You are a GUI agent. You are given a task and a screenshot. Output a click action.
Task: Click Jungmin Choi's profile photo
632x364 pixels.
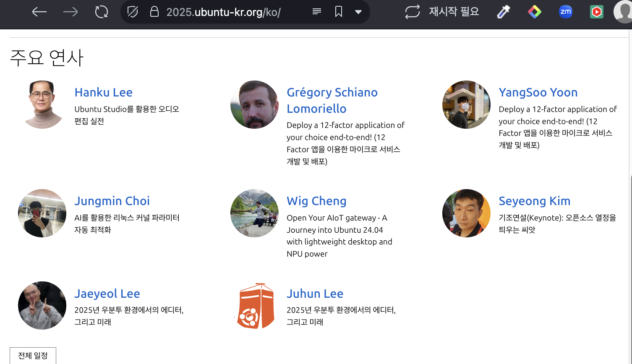pos(42,213)
